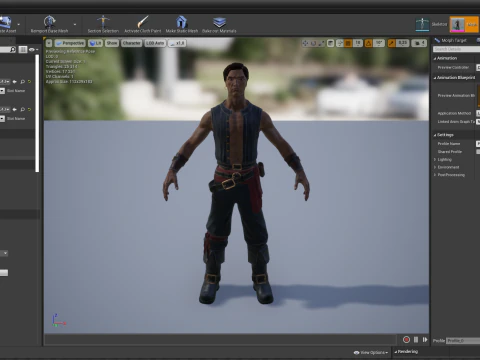Click second material row browse magnifier icon
This screenshot has height=360, width=480.
pyautogui.click(x=23, y=109)
